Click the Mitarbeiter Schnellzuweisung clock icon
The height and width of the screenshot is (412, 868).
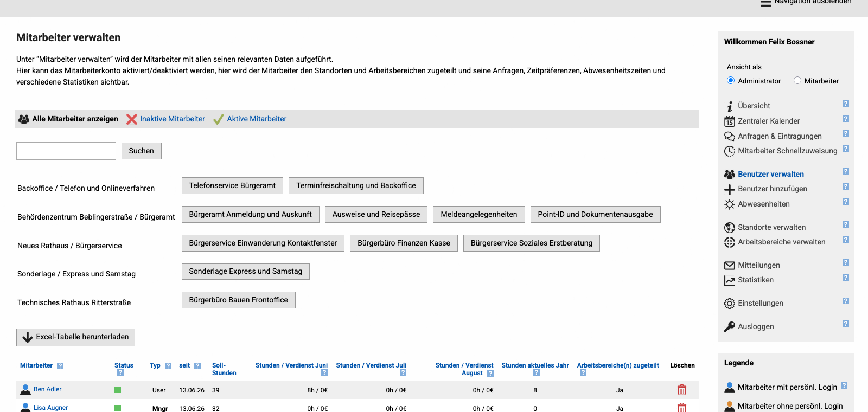tap(730, 151)
